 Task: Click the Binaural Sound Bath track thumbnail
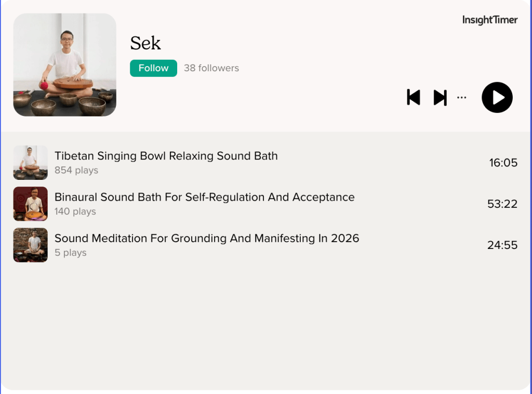point(31,204)
